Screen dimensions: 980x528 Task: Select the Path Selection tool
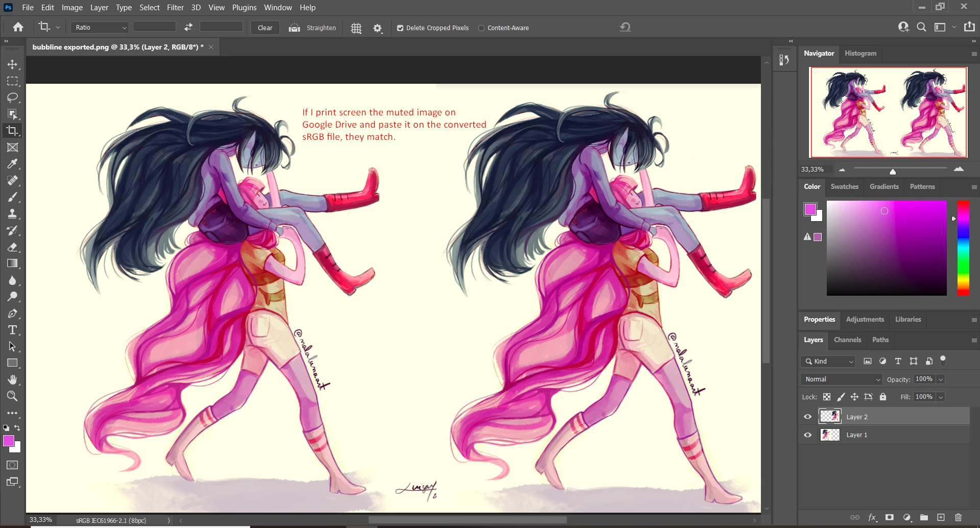pos(12,347)
